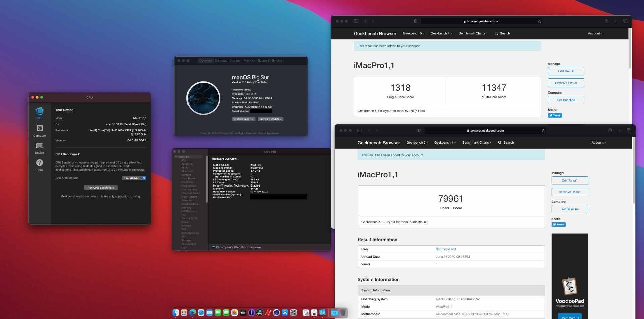Toggle sidebar in Single-Core score Safari window
This screenshot has width=644, height=319.
pyautogui.click(x=356, y=21)
